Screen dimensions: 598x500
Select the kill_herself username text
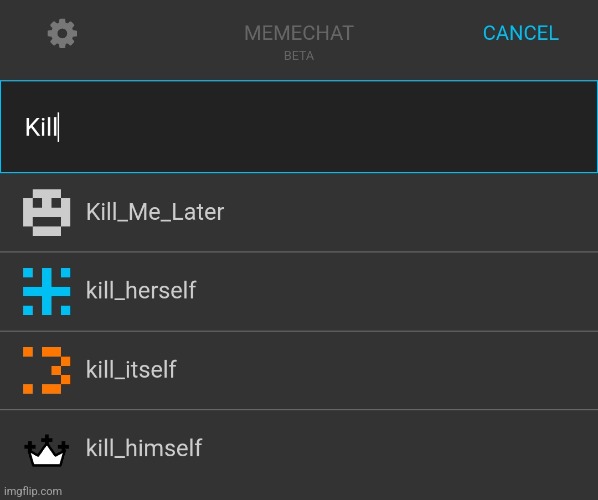[141, 290]
